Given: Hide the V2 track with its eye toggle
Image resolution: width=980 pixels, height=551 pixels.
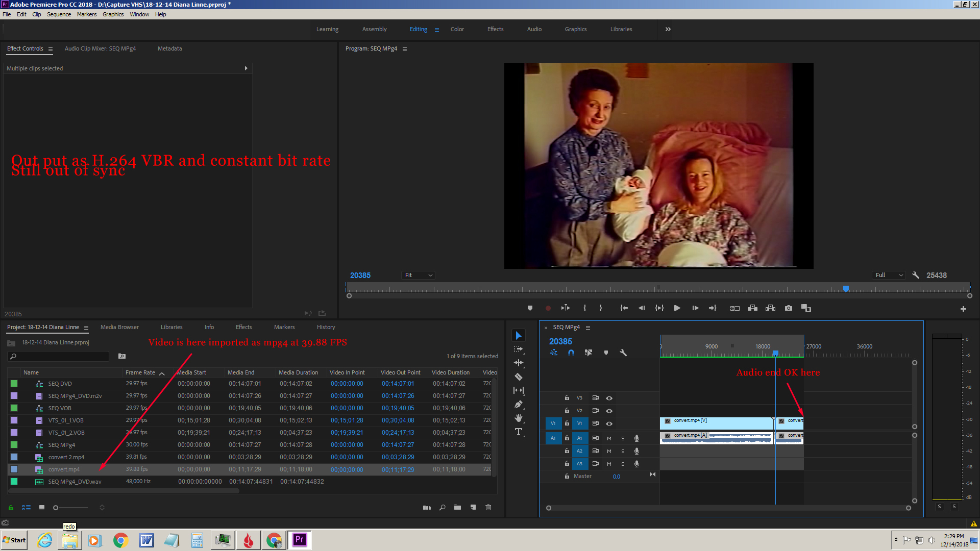Looking at the screenshot, I should tap(609, 411).
